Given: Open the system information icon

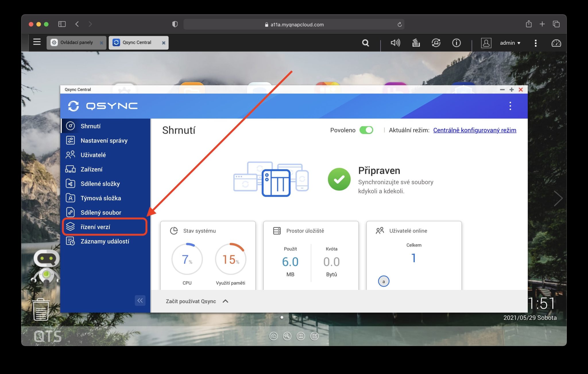Looking at the screenshot, I should pos(456,43).
